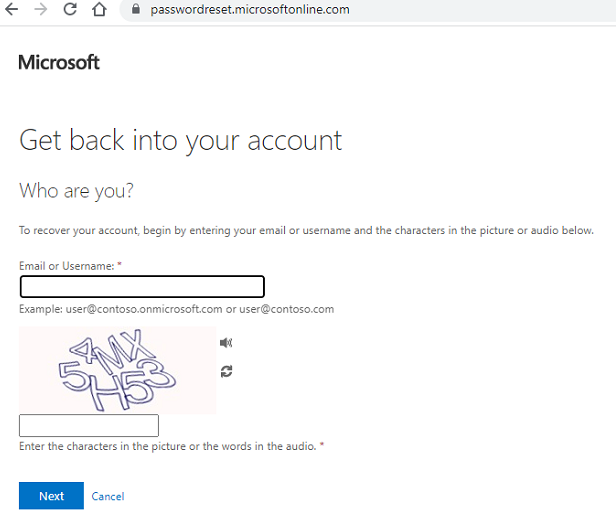Click the Cancel link
This screenshot has height=528, width=616.
click(108, 496)
